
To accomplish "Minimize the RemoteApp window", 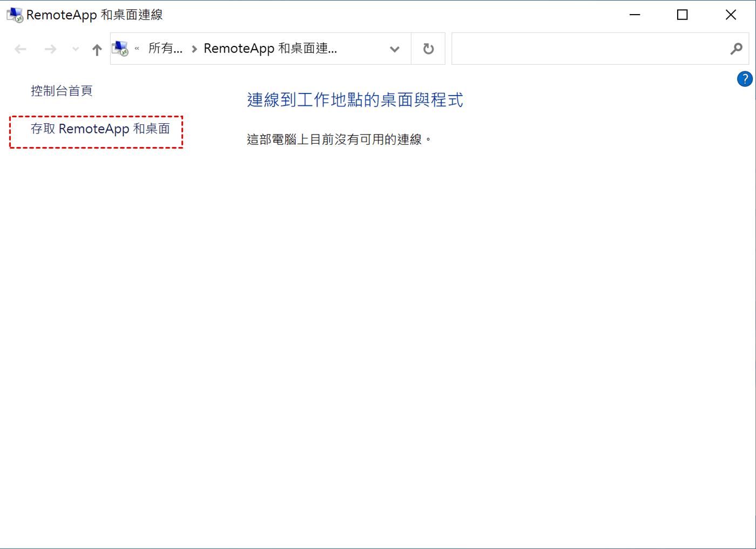I will pyautogui.click(x=635, y=15).
